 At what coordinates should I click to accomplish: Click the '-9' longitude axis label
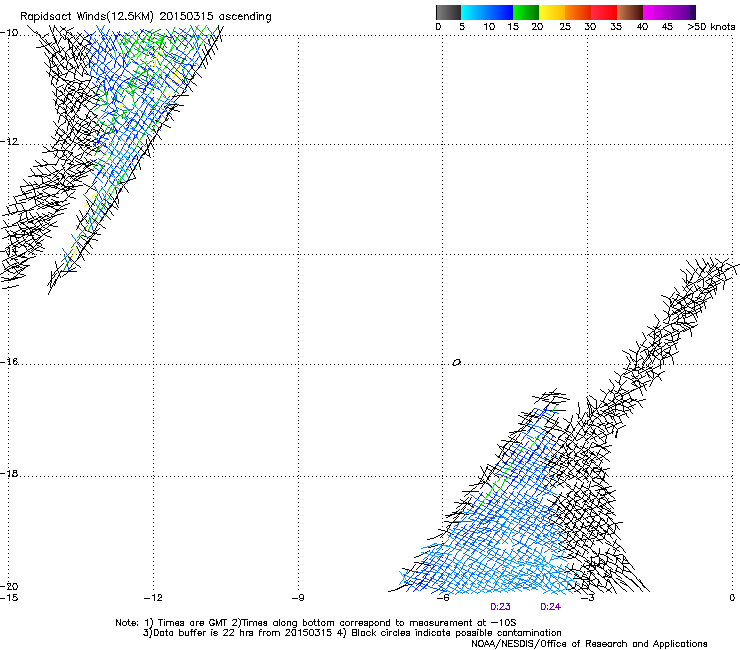[x=298, y=598]
